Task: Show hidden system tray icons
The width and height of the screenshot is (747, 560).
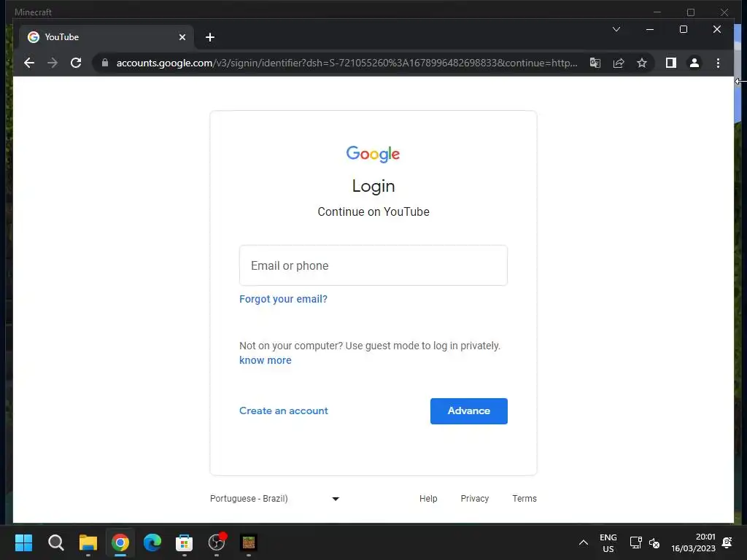Action: [x=583, y=542]
